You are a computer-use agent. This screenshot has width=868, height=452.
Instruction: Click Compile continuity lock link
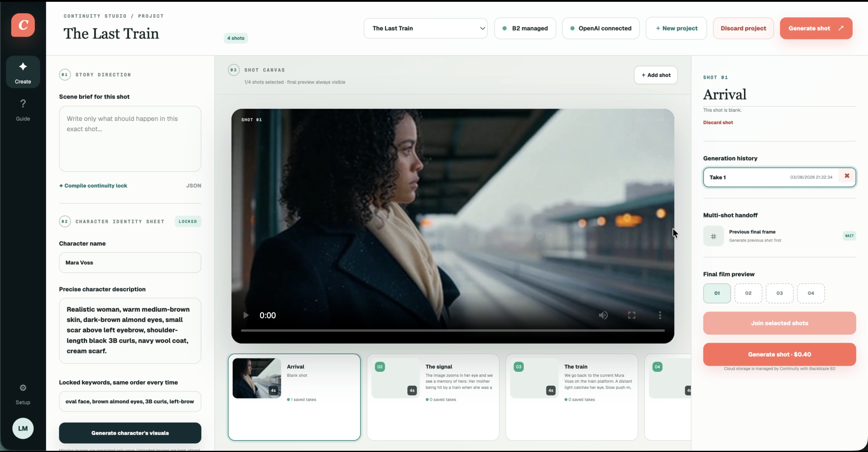click(93, 186)
